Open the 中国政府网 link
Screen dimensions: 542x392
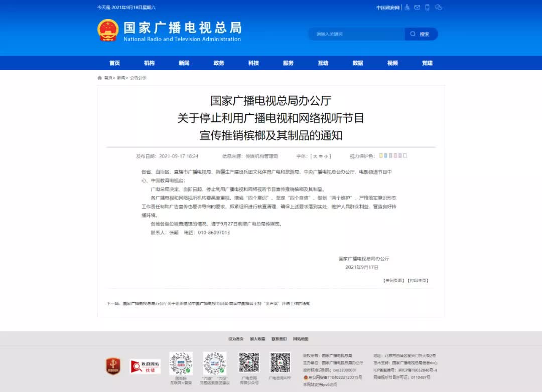coord(388,8)
